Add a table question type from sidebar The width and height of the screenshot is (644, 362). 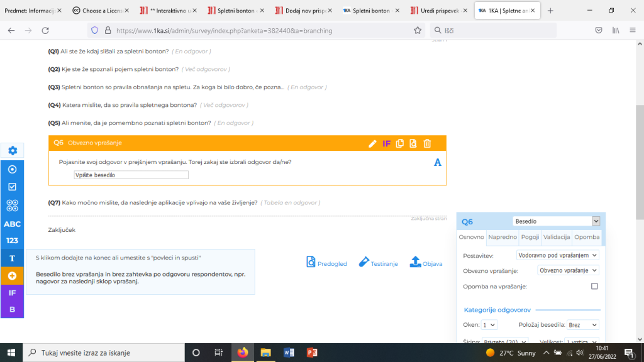(13, 206)
